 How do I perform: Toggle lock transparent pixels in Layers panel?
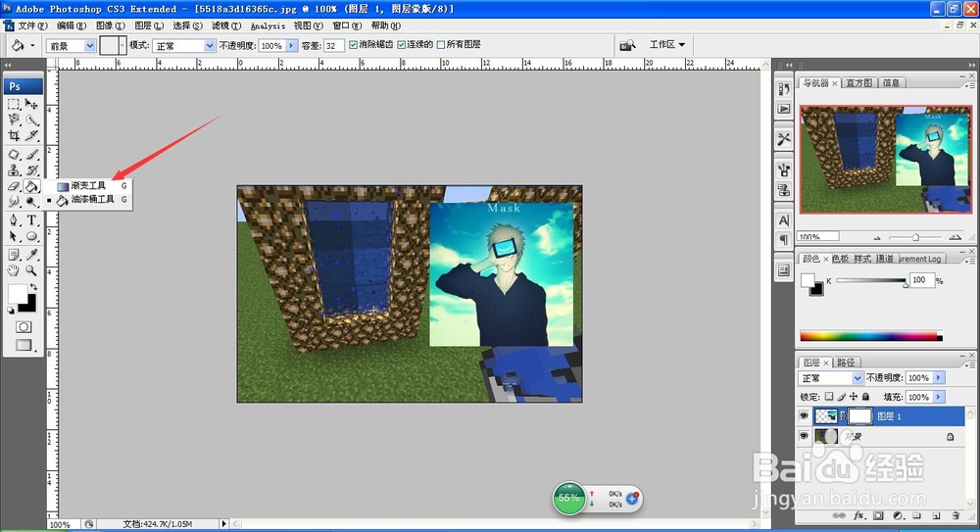click(829, 397)
